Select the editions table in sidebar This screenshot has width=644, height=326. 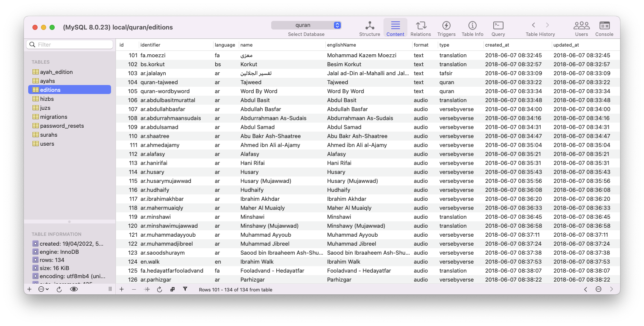(70, 90)
